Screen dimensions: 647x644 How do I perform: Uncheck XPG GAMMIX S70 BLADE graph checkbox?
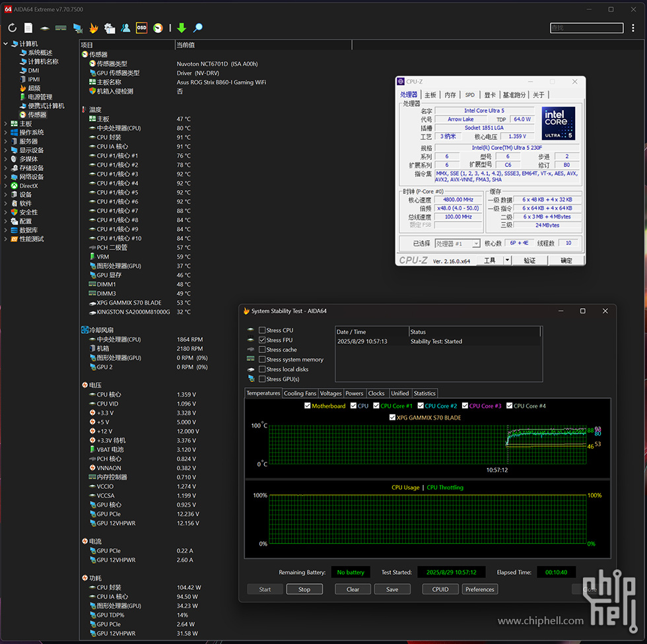[392, 417]
